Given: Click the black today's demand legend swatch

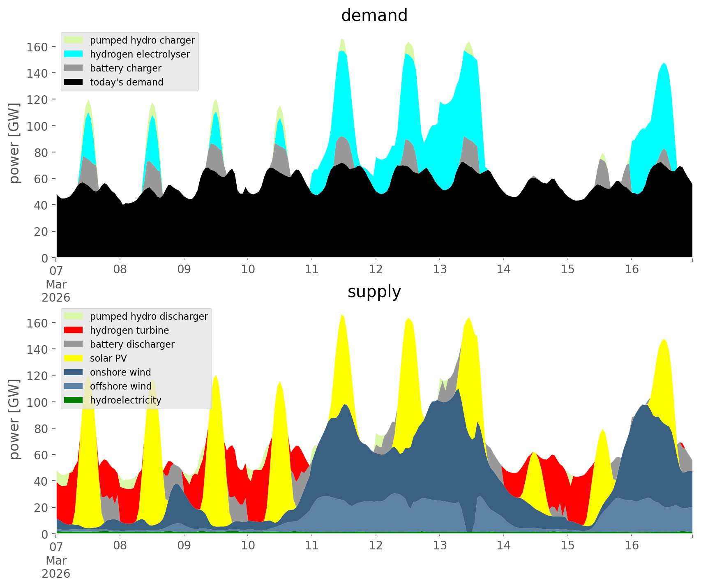Looking at the screenshot, I should coord(74,82).
